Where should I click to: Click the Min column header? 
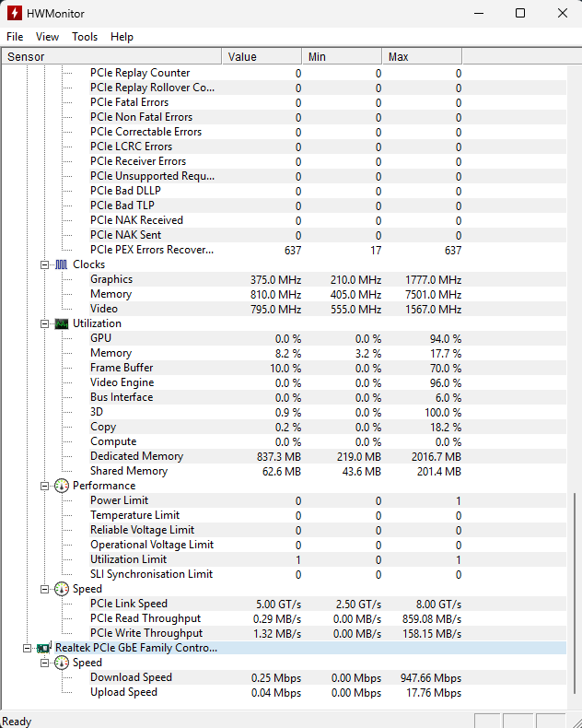click(x=342, y=56)
